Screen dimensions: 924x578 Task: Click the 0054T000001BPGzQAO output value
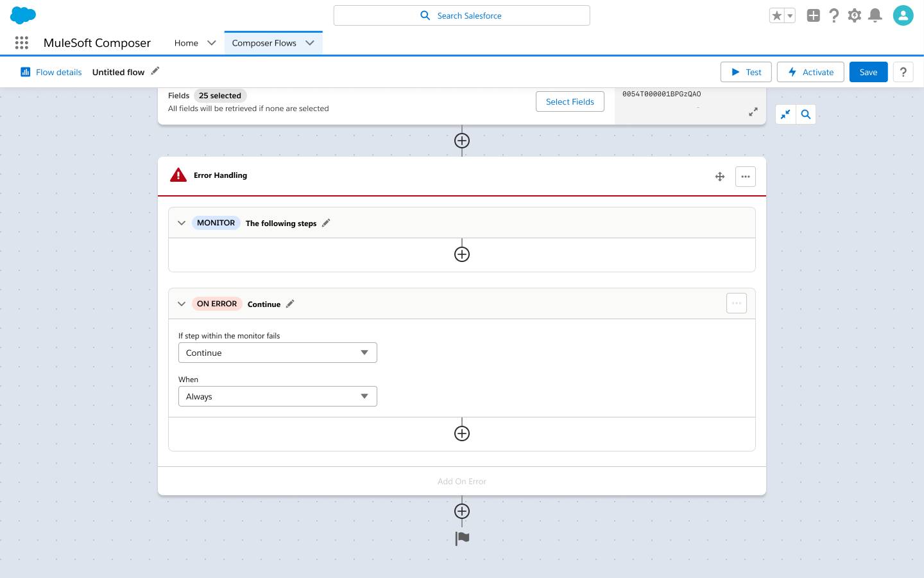662,94
